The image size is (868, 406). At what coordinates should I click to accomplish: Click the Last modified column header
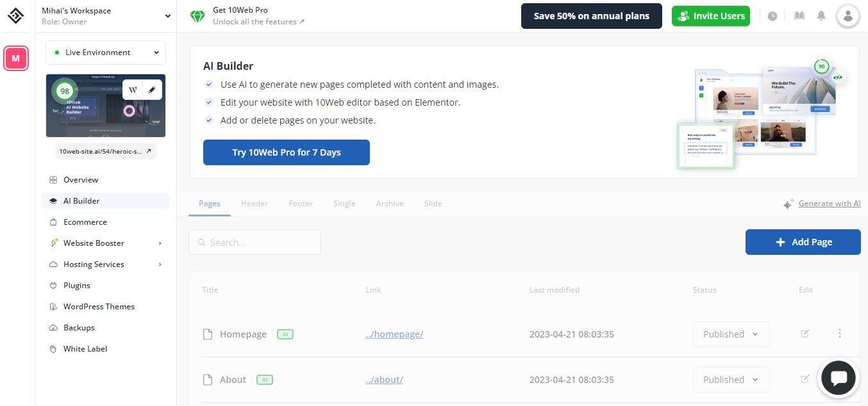[x=555, y=290]
